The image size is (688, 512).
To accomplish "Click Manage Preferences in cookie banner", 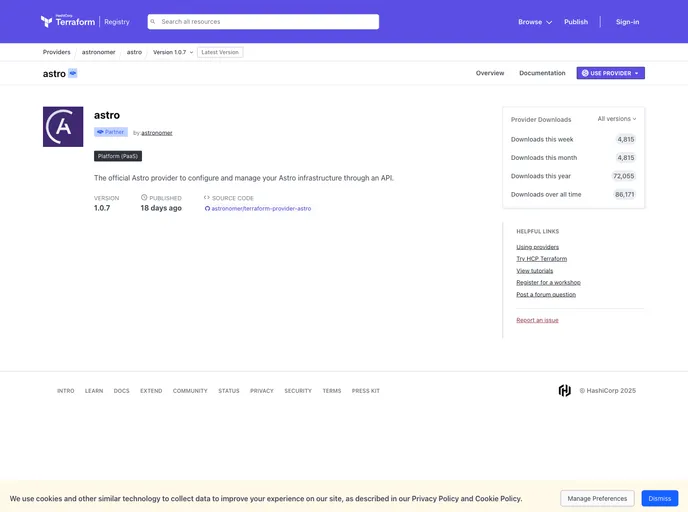I will (x=597, y=498).
